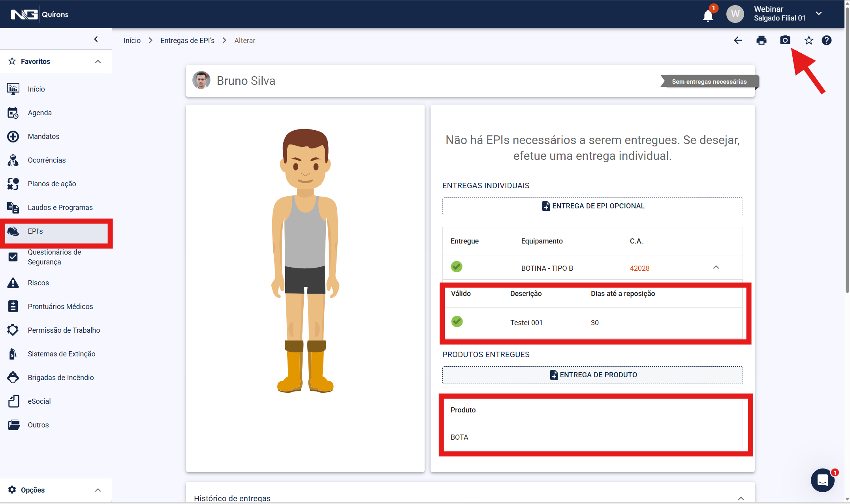This screenshot has height=504, width=850.
Task: Expand the Histórico de entregas panel
Action: 741,498
